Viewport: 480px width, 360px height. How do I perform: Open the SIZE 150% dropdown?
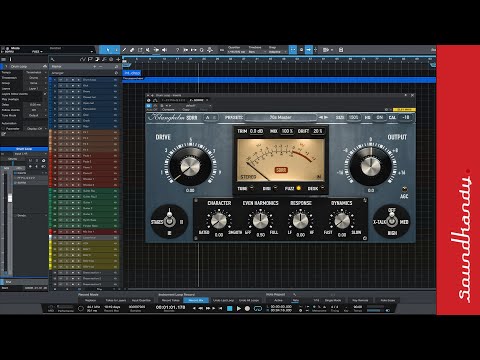click(x=353, y=117)
